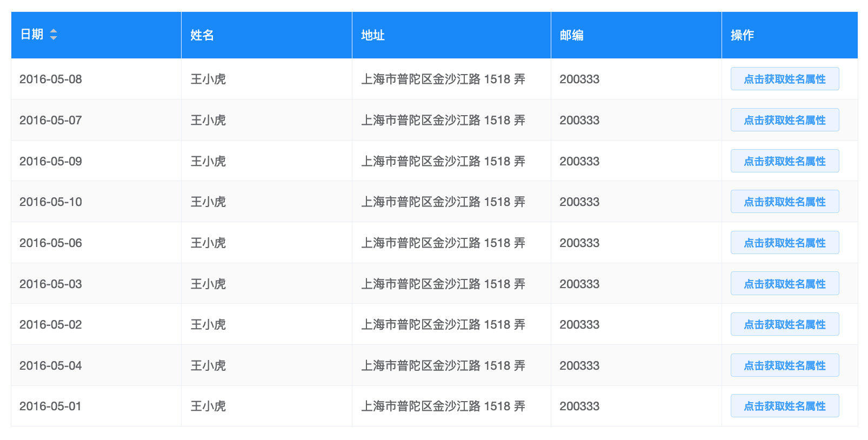Click the 日期 column header label
868x440 pixels.
(x=32, y=35)
